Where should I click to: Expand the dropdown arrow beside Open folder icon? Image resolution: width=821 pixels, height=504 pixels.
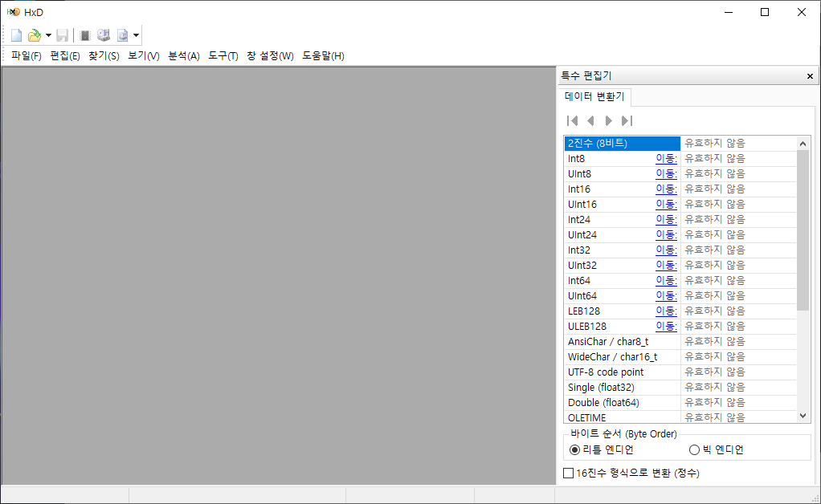pyautogui.click(x=48, y=35)
